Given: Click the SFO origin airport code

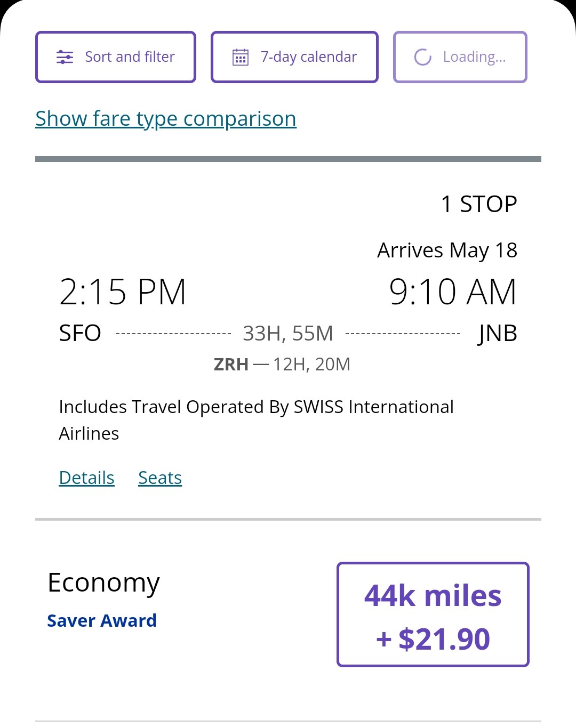Looking at the screenshot, I should pos(80,334).
